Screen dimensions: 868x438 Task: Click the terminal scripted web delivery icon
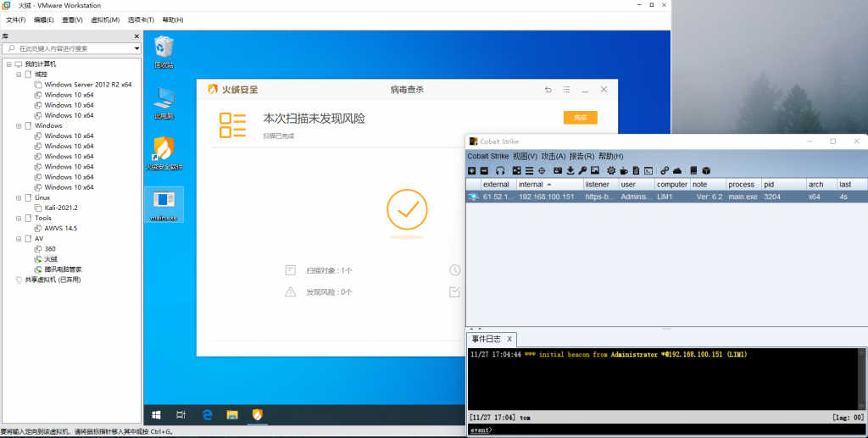[648, 171]
